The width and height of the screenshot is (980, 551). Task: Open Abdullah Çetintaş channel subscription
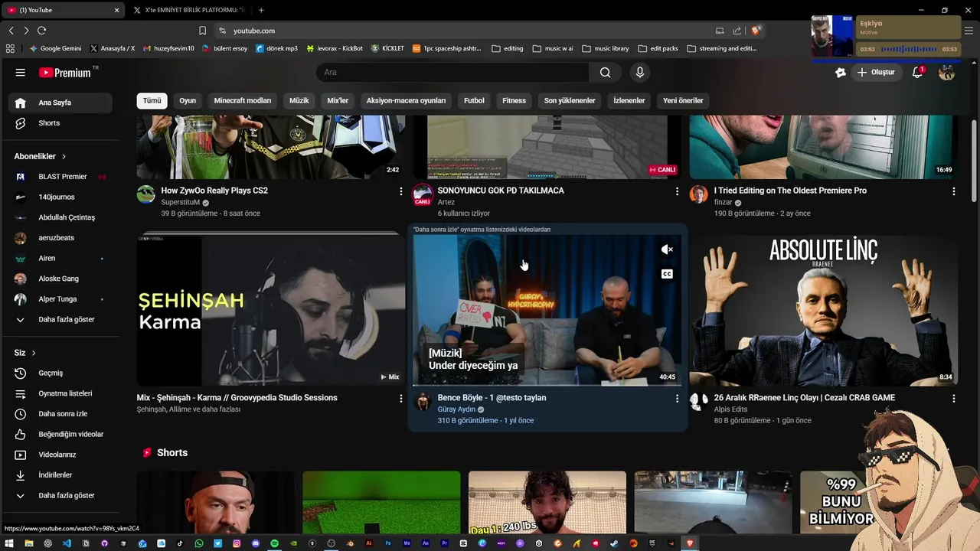(x=60, y=217)
